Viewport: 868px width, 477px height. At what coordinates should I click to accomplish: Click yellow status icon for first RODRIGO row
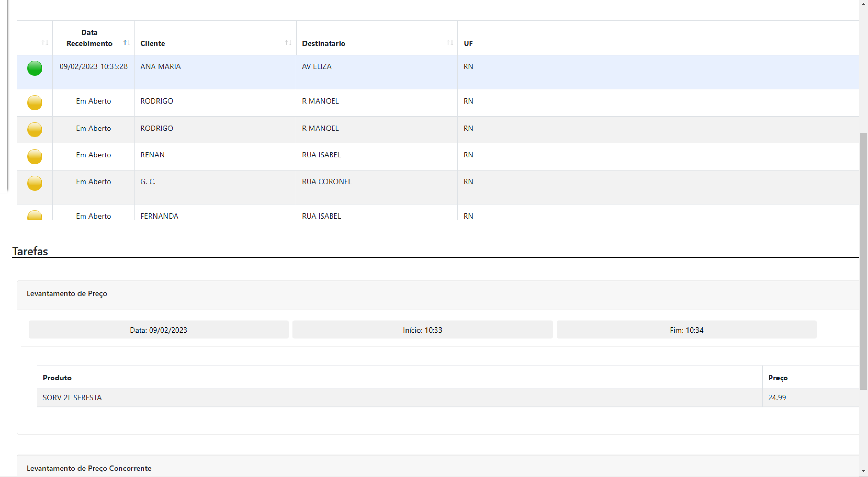coord(35,102)
